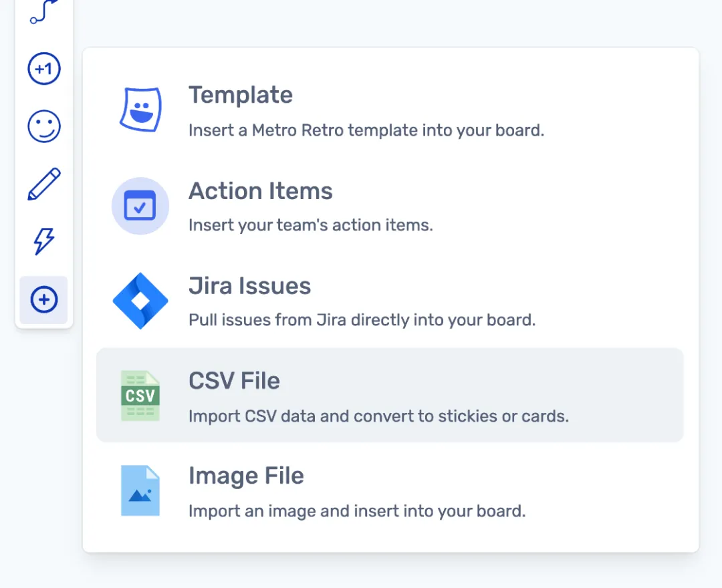
Task: Select the connector line tool in sidebar
Action: [x=43, y=11]
